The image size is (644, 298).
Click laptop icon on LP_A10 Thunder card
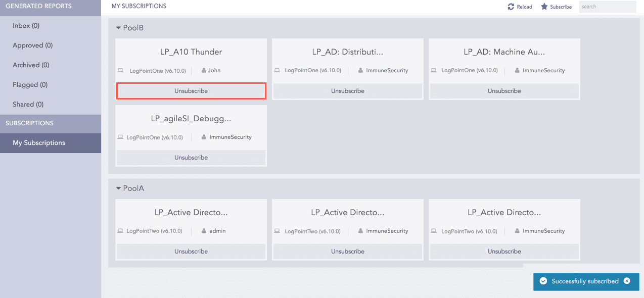coord(120,71)
